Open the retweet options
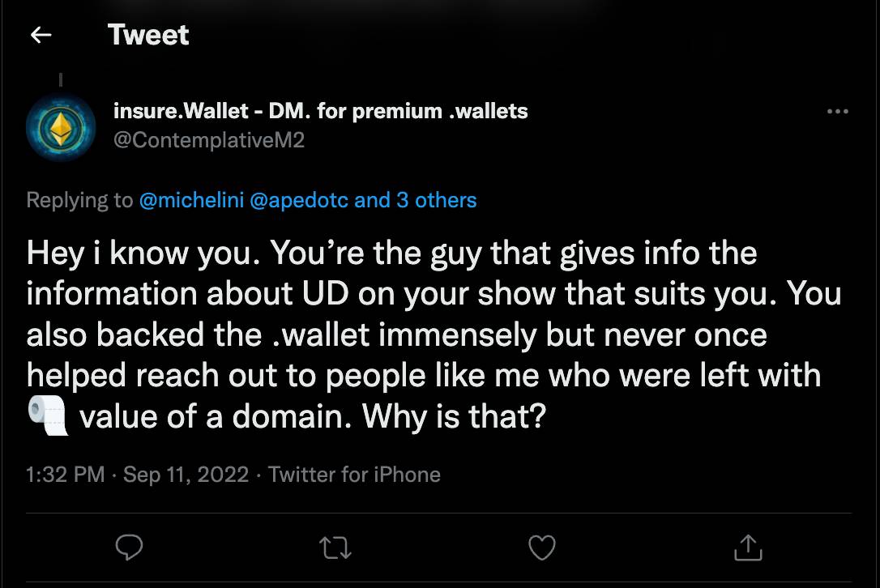Screen dimensions: 880x588 (336, 548)
